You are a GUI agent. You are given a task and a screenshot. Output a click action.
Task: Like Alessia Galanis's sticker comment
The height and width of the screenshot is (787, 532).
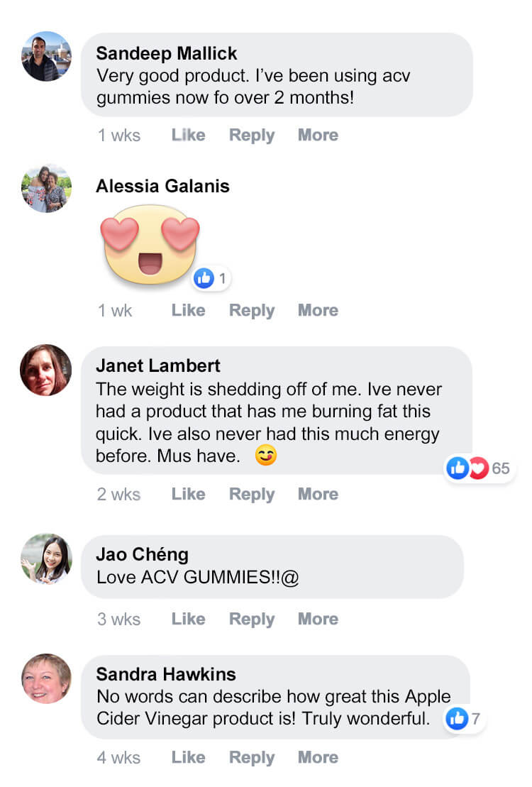pyautogui.click(x=188, y=310)
